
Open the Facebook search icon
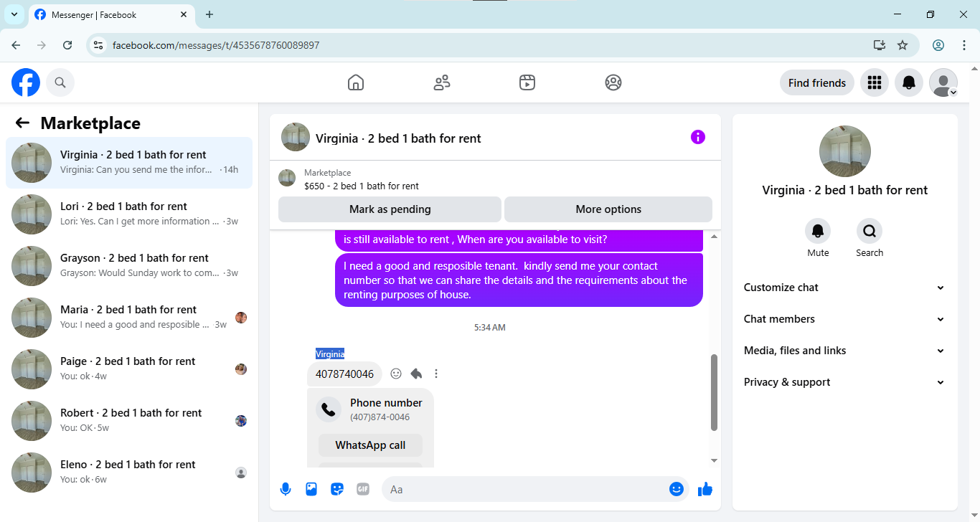click(60, 82)
